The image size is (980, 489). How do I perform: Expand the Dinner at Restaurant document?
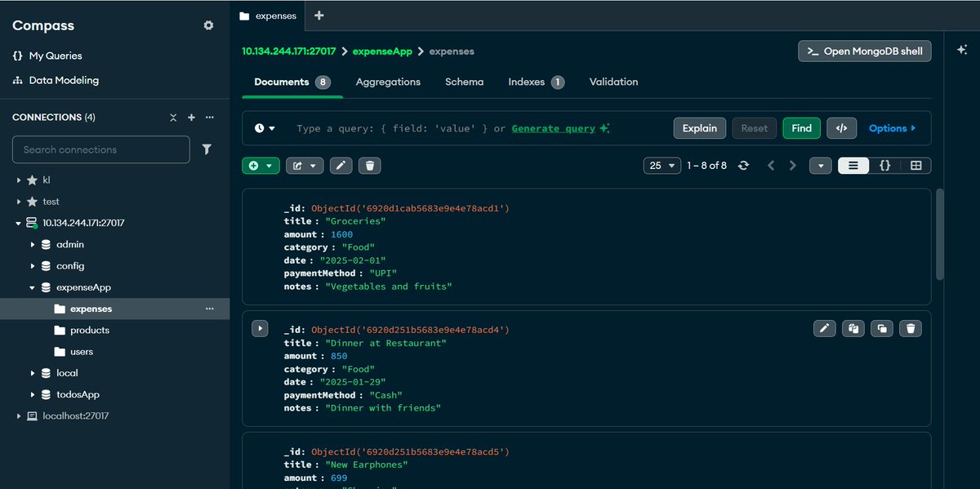[x=260, y=328]
